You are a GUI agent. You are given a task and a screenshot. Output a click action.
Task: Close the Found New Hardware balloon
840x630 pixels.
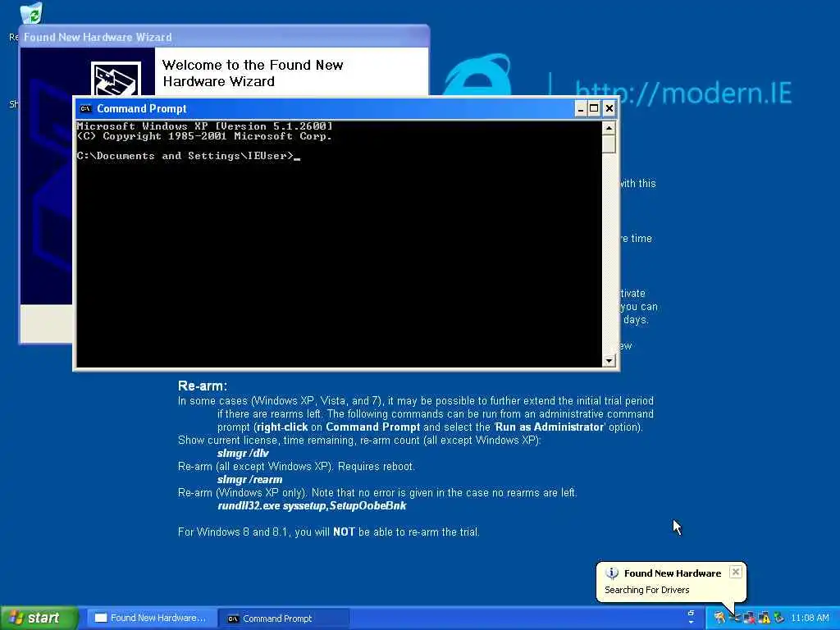(736, 572)
